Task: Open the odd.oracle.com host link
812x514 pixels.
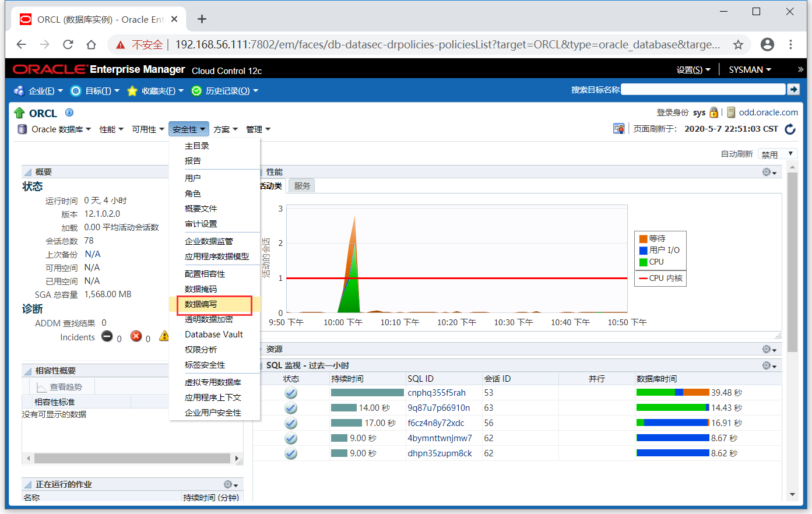Action: tap(768, 112)
